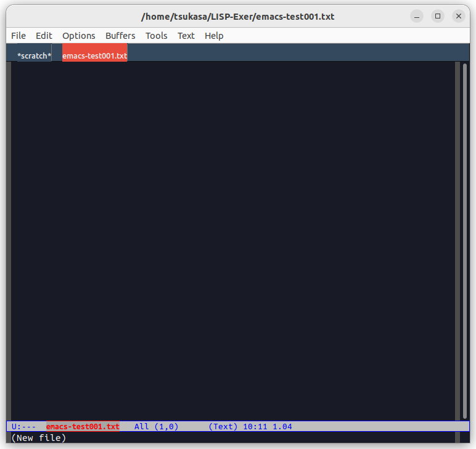Image resolution: width=476 pixels, height=449 pixels.
Task: Open the Text menu
Action: click(186, 36)
